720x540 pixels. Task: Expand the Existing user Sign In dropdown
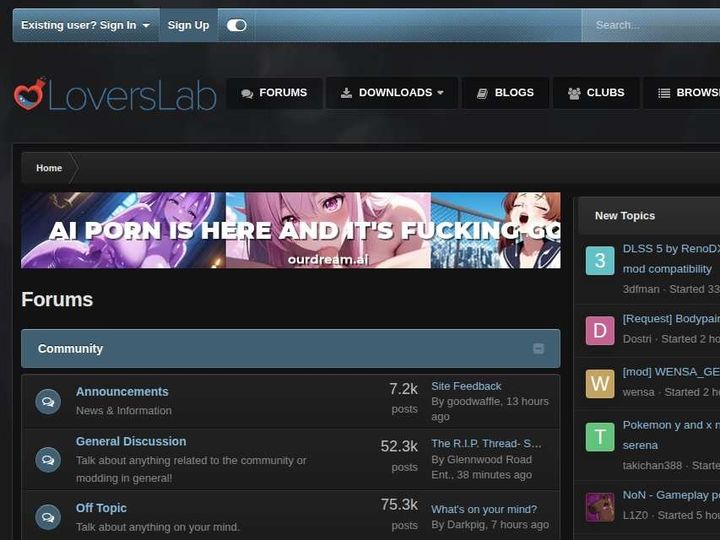(x=86, y=25)
